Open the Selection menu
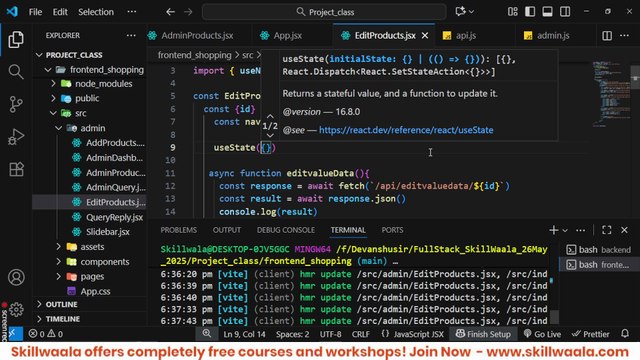The image size is (640, 360). coord(96,12)
